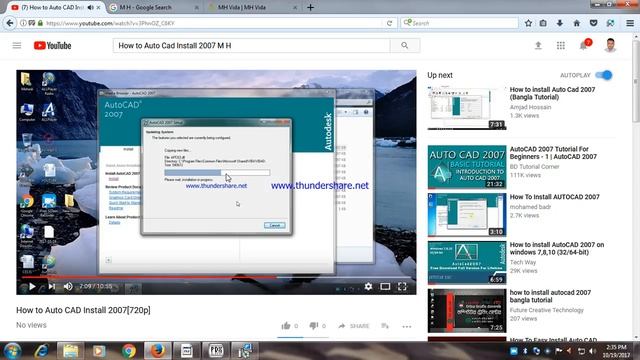Play the video
The image size is (640, 360).
click(32, 287)
